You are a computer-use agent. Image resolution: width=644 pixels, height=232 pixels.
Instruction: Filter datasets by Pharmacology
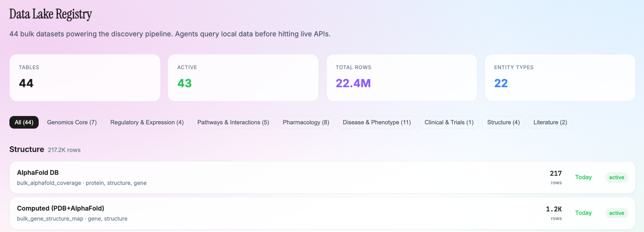306,122
